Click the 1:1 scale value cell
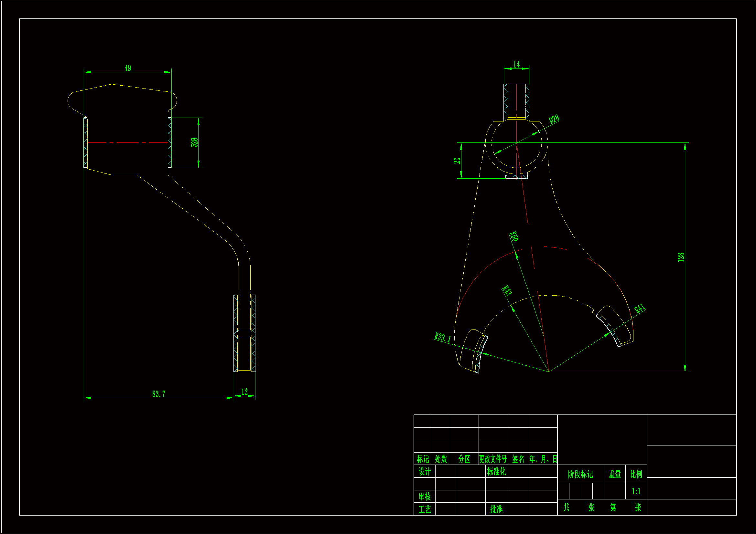The image size is (756, 534). [x=636, y=491]
